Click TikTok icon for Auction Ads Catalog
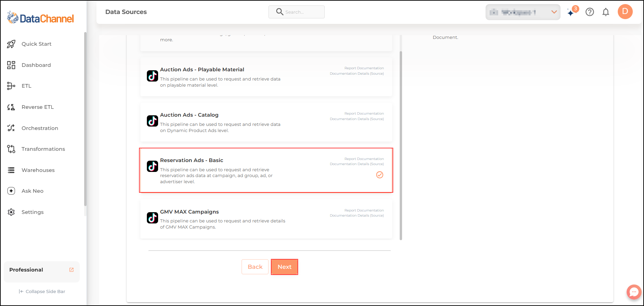 (x=152, y=121)
